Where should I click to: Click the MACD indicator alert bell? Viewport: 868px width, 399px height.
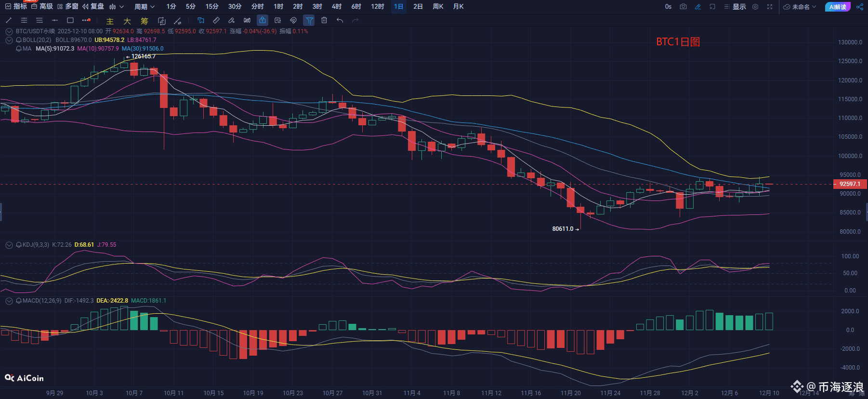[19, 301]
